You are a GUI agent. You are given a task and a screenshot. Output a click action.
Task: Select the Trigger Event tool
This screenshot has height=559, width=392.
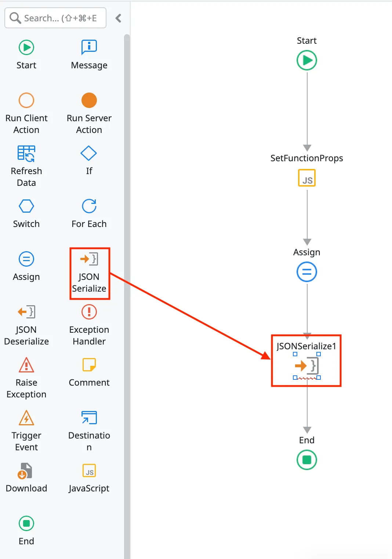click(26, 418)
